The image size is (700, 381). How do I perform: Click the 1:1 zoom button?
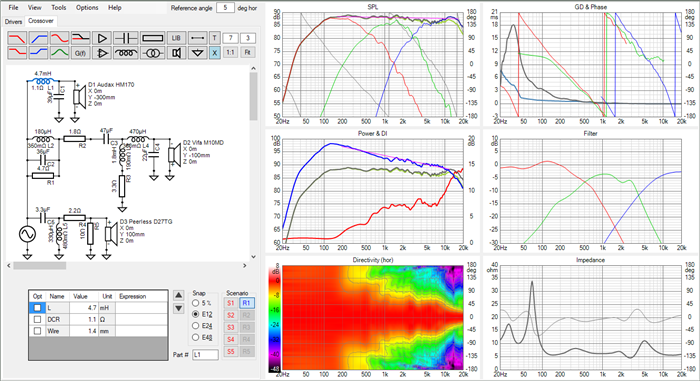230,52
